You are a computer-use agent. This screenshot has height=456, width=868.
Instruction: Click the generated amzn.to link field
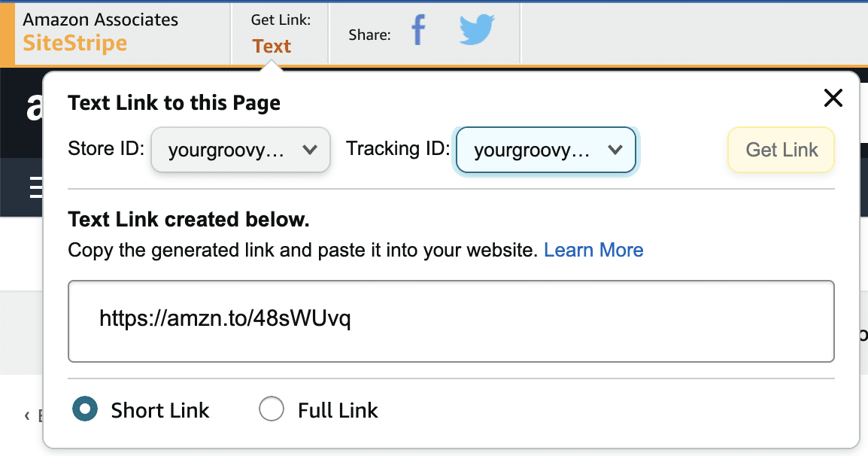(x=451, y=321)
